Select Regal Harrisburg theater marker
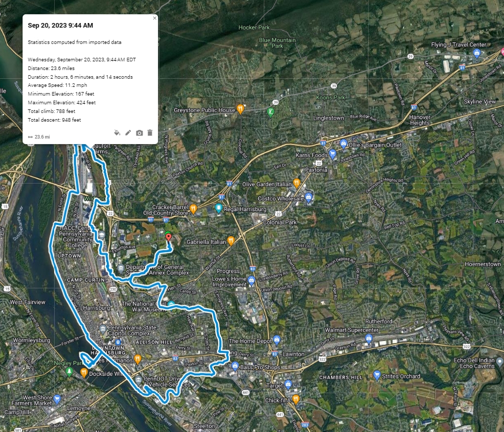504x432 pixels. click(x=219, y=208)
